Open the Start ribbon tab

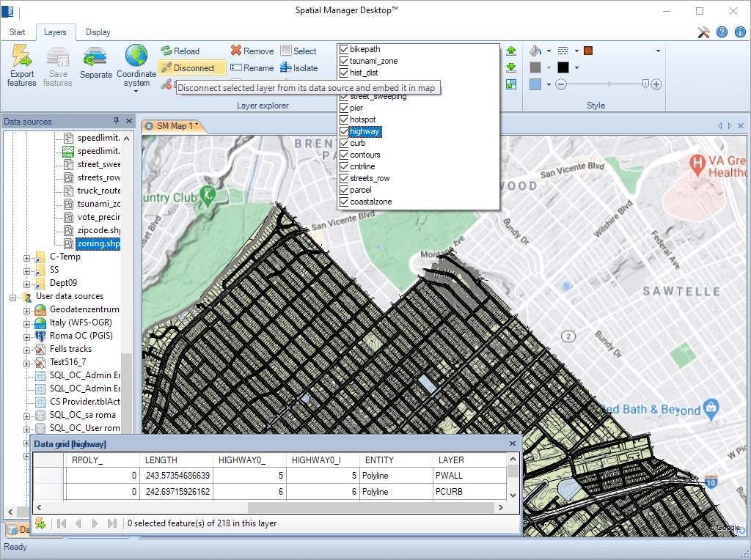coord(18,32)
